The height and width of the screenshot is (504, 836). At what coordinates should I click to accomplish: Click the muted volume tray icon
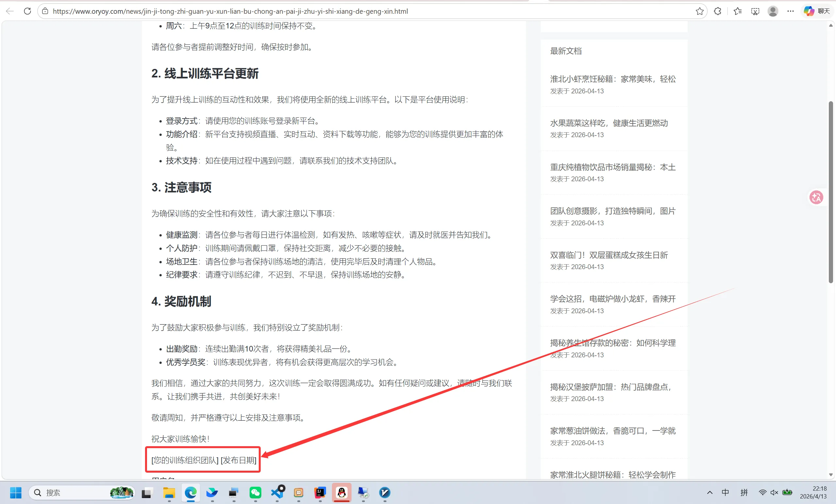(774, 493)
